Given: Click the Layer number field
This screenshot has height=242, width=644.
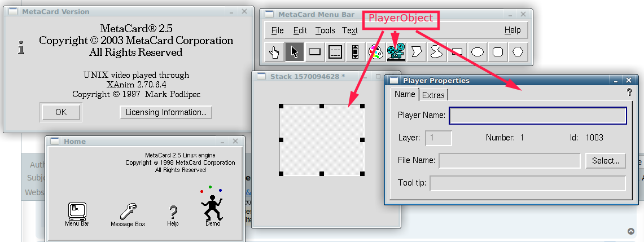Looking at the screenshot, I should [439, 138].
